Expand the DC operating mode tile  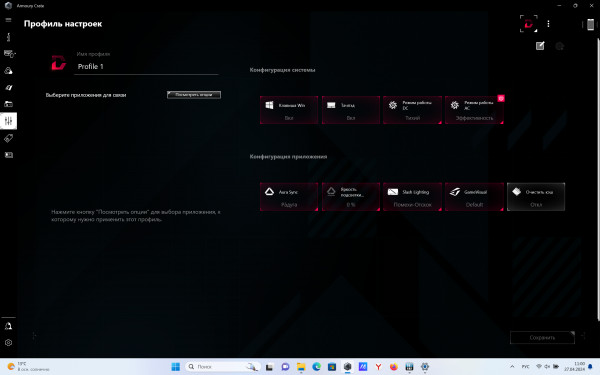tap(412, 110)
